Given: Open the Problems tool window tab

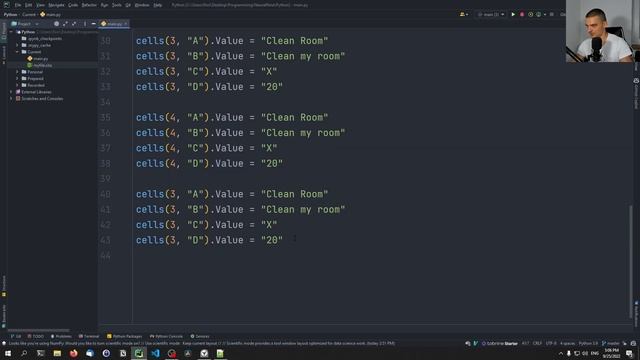Looking at the screenshot, I should pyautogui.click(x=61, y=336).
